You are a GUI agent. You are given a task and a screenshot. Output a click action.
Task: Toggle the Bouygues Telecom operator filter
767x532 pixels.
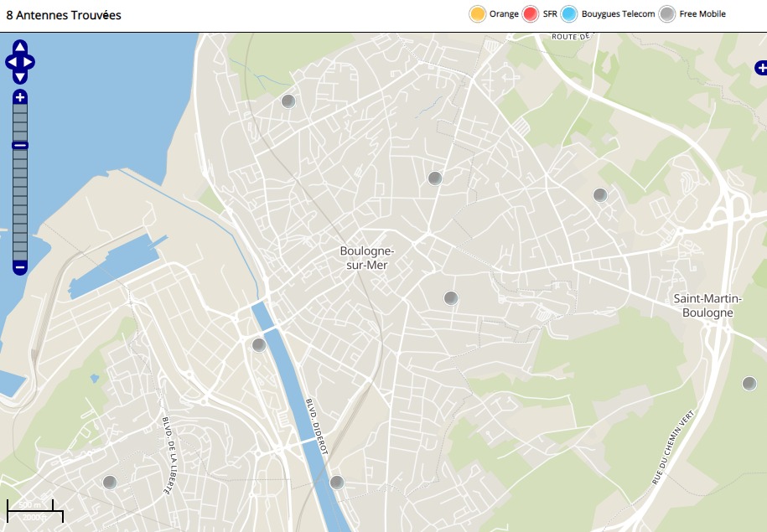pos(570,14)
